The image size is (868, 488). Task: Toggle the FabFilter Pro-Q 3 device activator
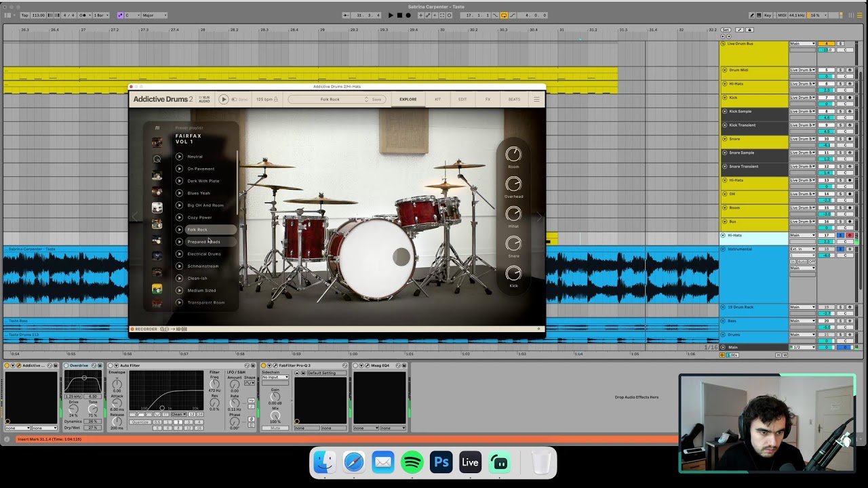[264, 366]
